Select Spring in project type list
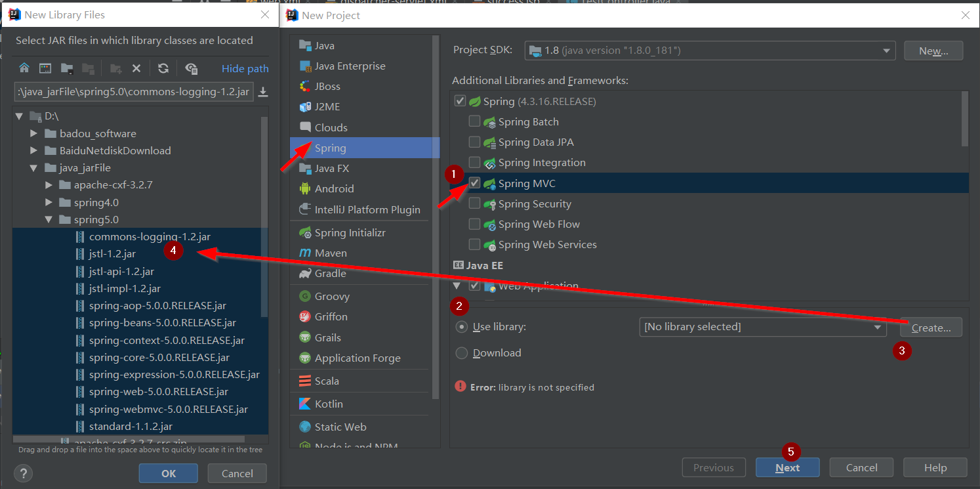This screenshot has width=980, height=489. (x=365, y=148)
